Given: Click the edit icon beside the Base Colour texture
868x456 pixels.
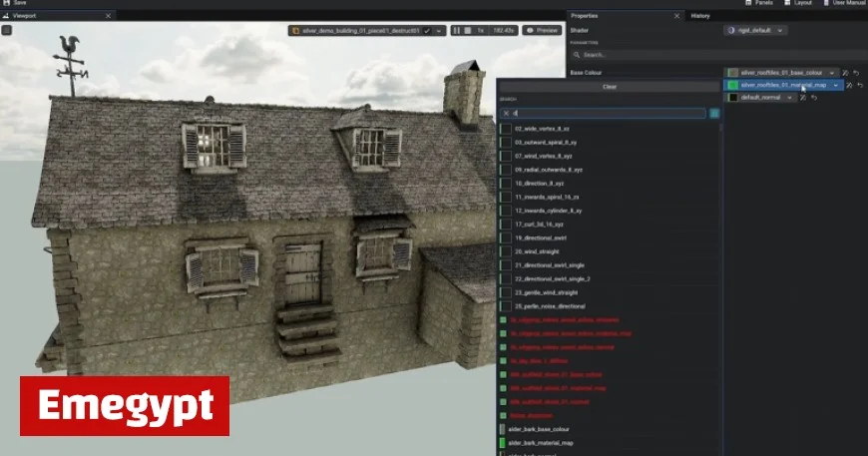Looking at the screenshot, I should pos(846,73).
